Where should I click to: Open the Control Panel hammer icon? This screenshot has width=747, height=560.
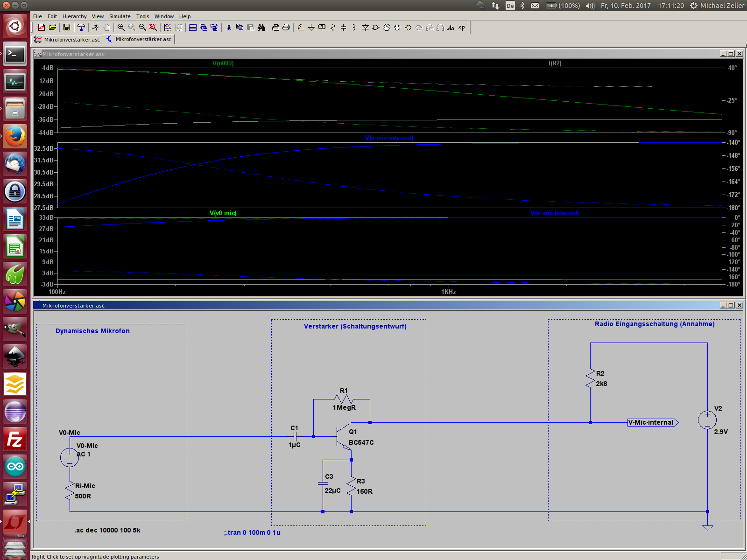click(x=81, y=28)
